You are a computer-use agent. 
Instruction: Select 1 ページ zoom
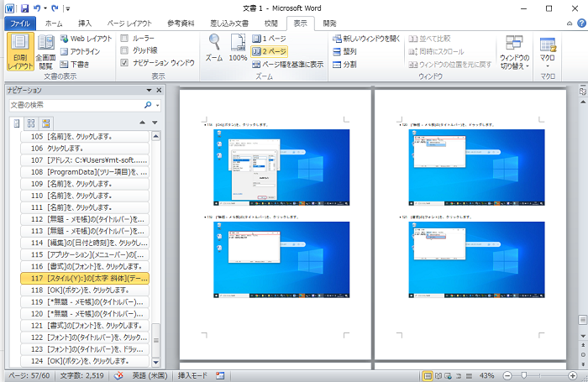tap(269, 39)
